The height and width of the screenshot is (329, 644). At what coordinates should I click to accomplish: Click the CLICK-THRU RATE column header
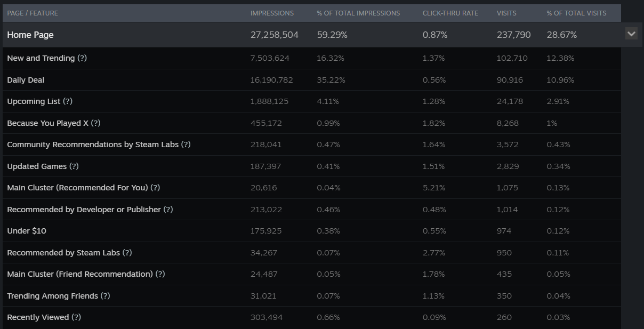[450, 13]
